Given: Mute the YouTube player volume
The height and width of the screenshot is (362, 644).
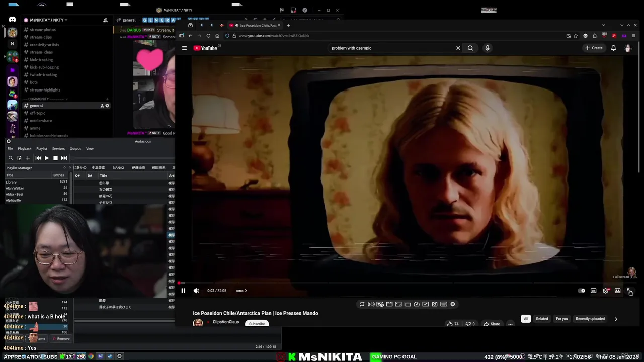Looking at the screenshot, I should click(x=196, y=291).
